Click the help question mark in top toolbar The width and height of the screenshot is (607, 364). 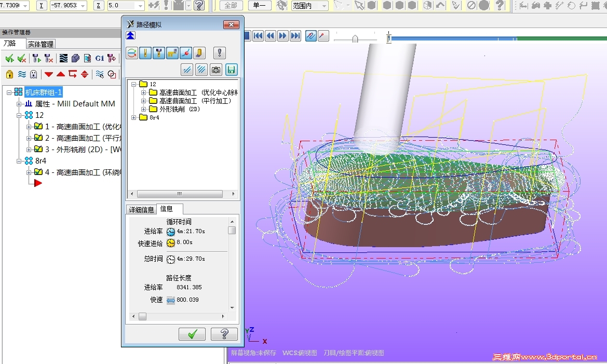tap(199, 5)
